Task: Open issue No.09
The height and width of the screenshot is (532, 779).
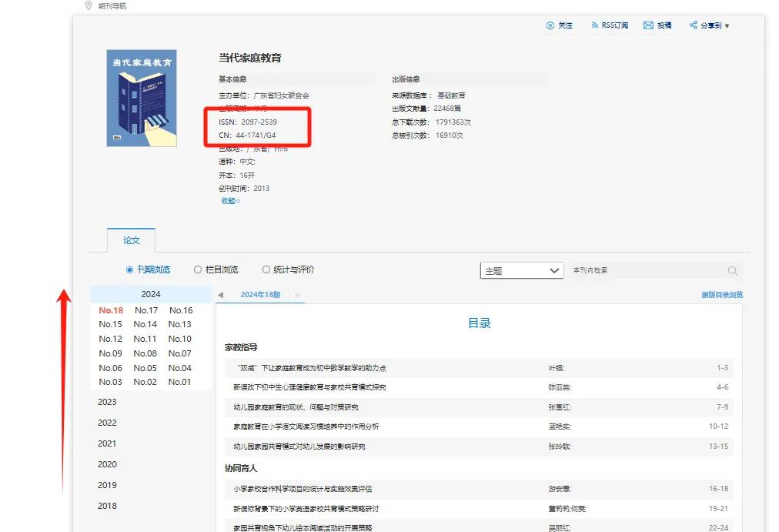Action: point(110,353)
